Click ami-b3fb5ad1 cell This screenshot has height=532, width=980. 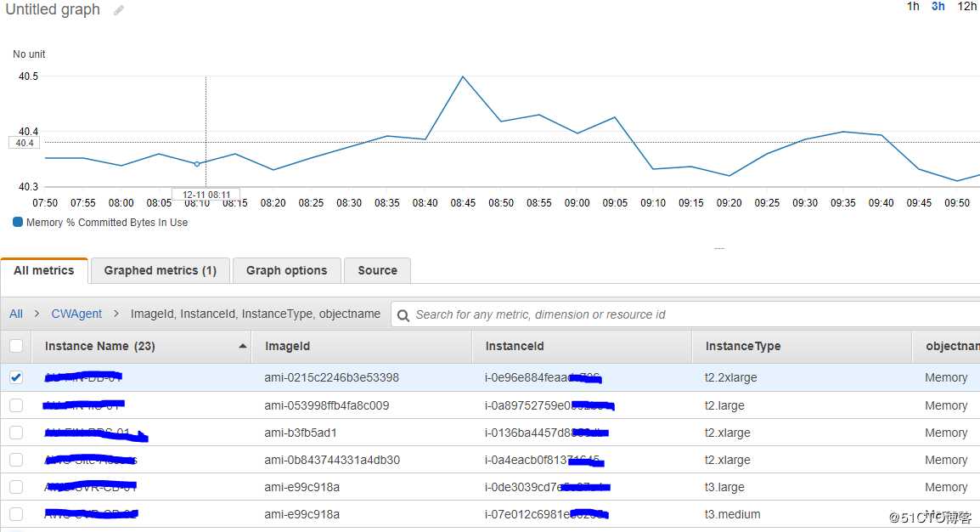tap(301, 433)
